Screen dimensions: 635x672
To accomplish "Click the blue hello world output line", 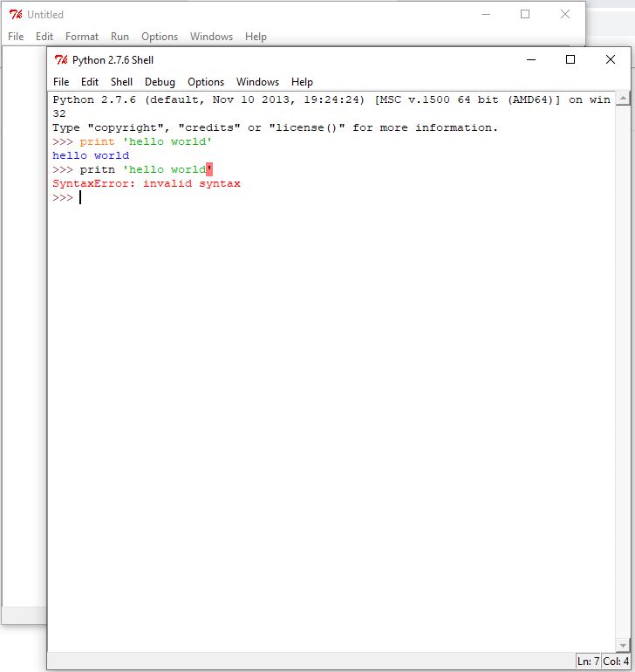I will point(91,155).
